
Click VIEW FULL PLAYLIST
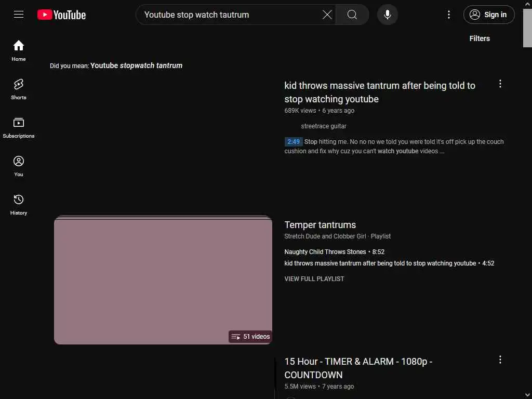coord(314,279)
